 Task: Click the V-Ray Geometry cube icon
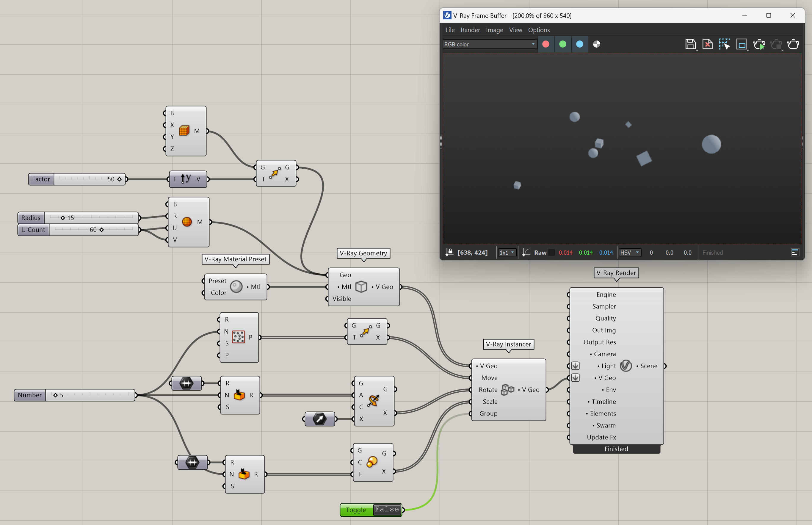(361, 287)
